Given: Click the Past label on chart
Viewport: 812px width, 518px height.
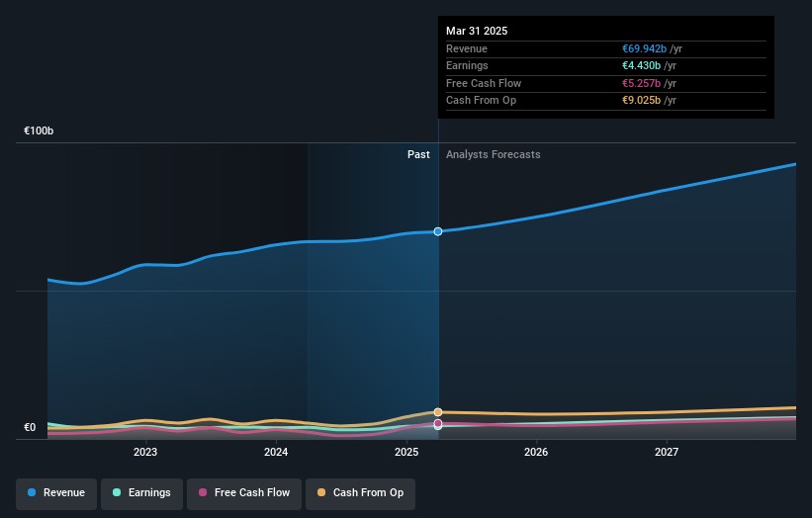Looking at the screenshot, I should [418, 154].
